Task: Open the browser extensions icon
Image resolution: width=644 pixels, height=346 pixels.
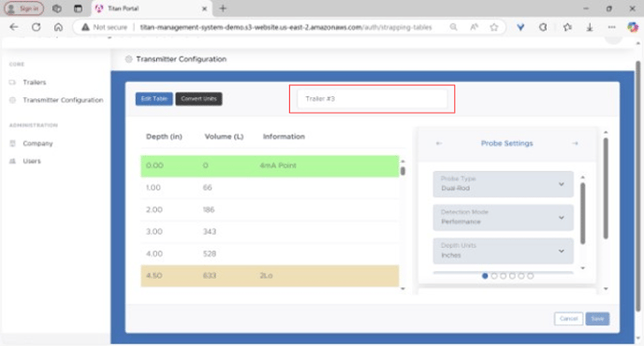Action: [543, 27]
